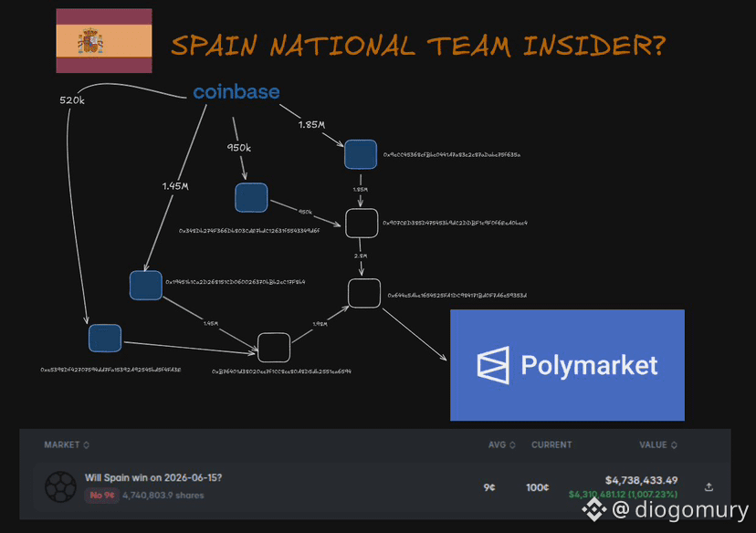This screenshot has width=756, height=533.
Task: Click wallet address starting 0xB769
Action: pos(281,371)
